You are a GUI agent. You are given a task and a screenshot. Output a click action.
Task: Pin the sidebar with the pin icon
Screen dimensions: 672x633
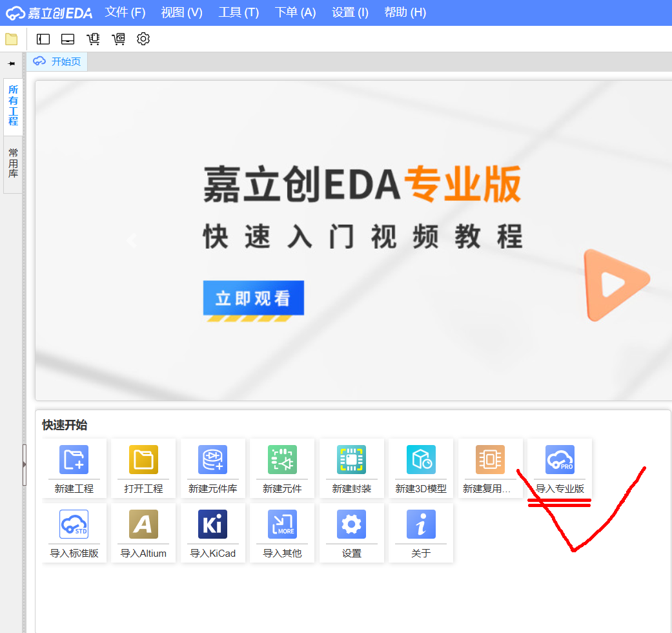click(11, 63)
